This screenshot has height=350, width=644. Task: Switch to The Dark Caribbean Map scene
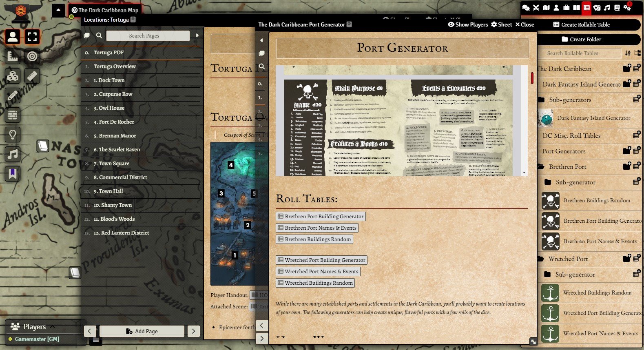click(105, 10)
